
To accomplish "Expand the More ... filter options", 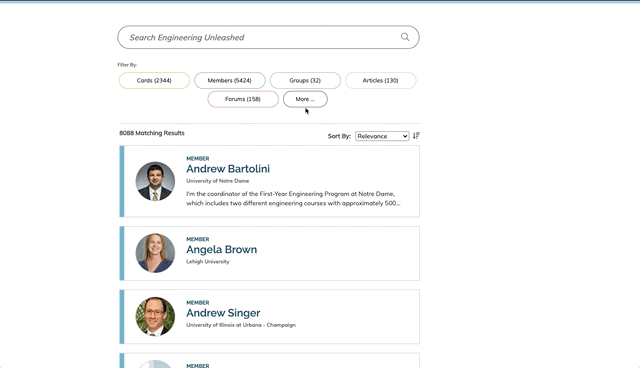I will 305,99.
